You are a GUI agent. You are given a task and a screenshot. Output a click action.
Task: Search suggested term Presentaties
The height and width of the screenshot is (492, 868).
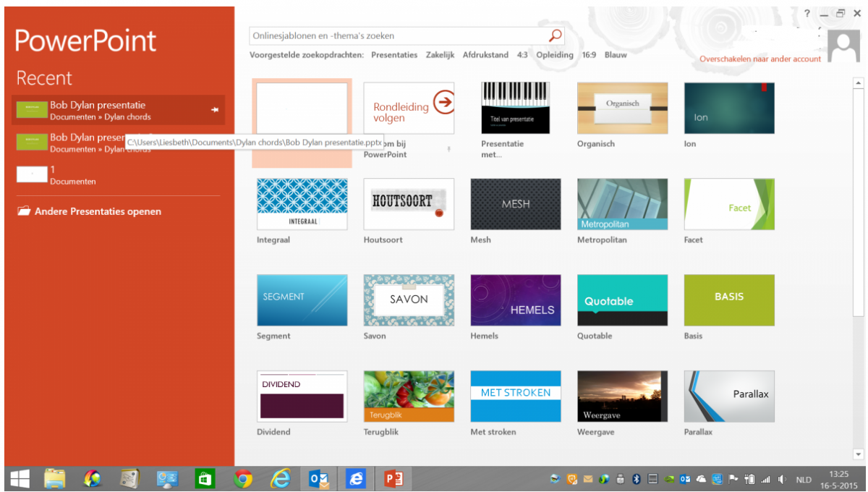click(x=394, y=55)
